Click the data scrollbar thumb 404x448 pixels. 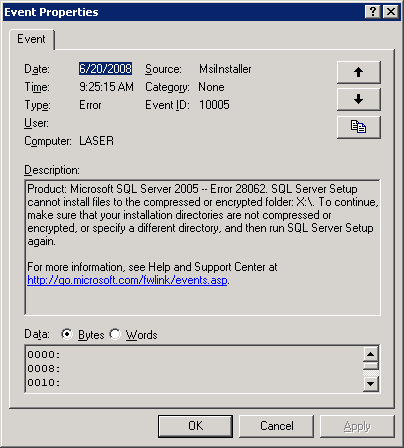[x=371, y=366]
